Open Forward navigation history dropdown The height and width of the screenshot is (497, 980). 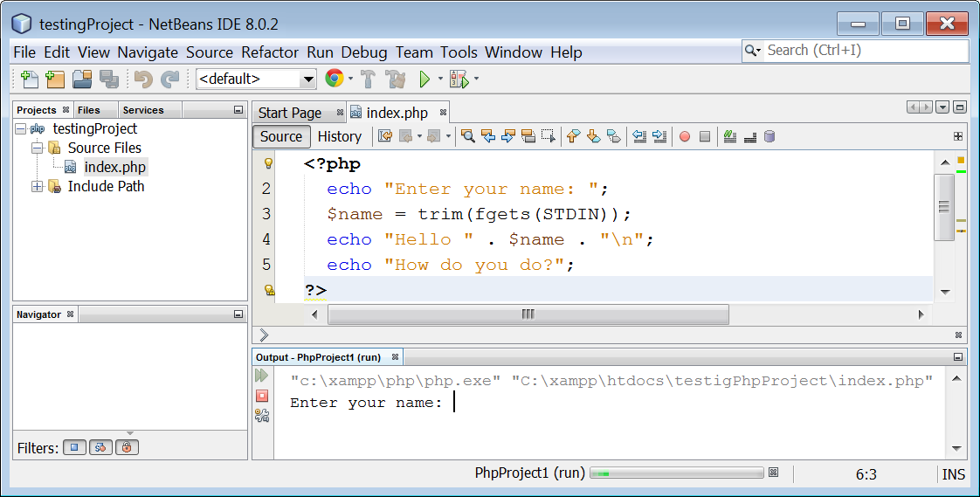click(x=448, y=136)
